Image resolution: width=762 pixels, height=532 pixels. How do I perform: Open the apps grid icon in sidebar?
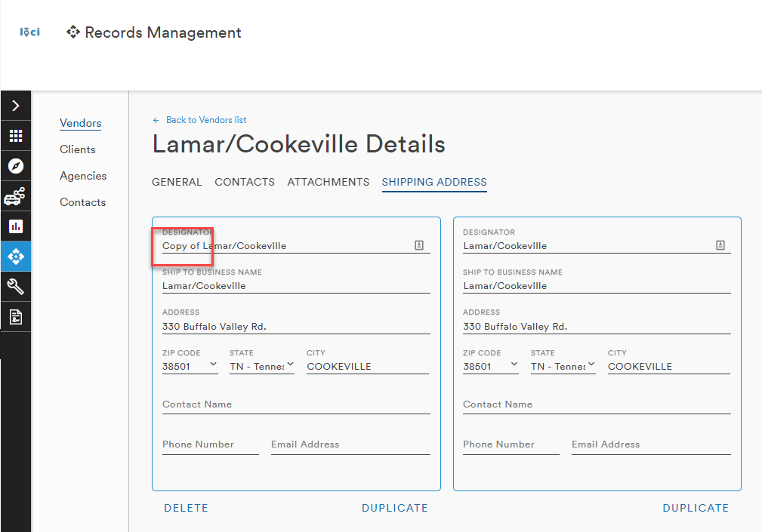click(16, 136)
